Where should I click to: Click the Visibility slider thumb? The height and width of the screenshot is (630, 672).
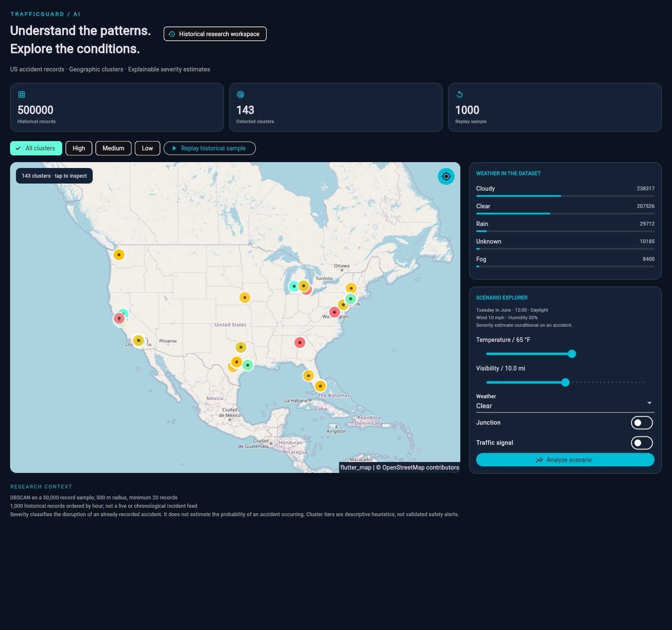pos(565,382)
